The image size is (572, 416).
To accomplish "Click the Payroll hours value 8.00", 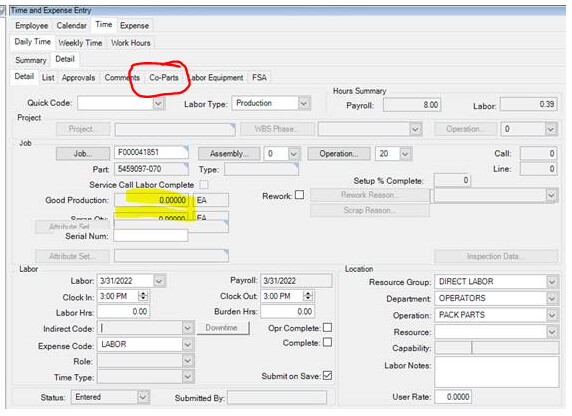I will 412,105.
